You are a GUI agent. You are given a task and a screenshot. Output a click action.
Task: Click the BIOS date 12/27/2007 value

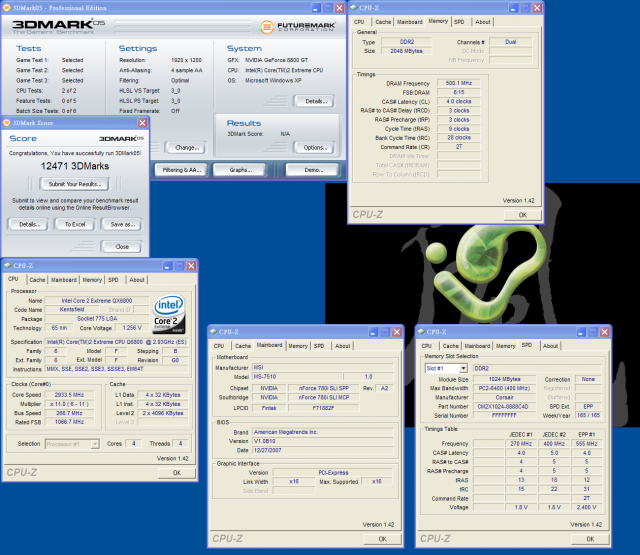pyautogui.click(x=323, y=450)
